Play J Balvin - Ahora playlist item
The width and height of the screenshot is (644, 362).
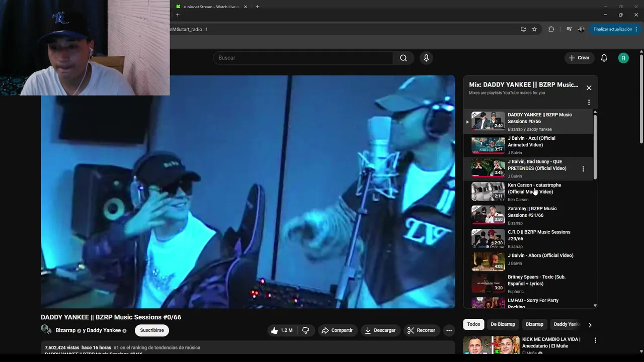pyautogui.click(x=528, y=262)
